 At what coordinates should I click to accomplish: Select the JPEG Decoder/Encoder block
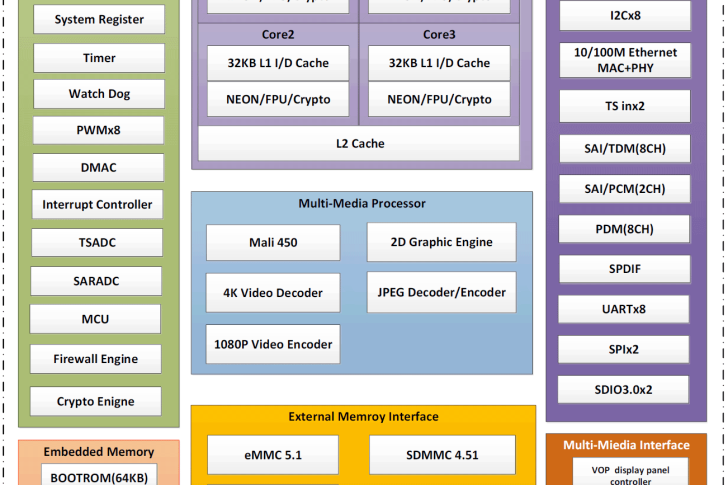441,293
